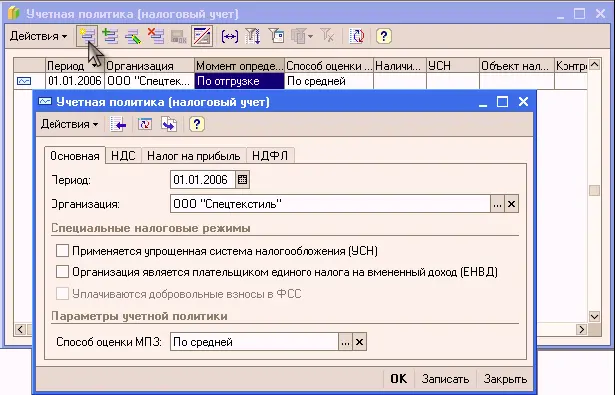Click the Filter by current value icon
Screen dimensions: 615x395
click(277, 36)
